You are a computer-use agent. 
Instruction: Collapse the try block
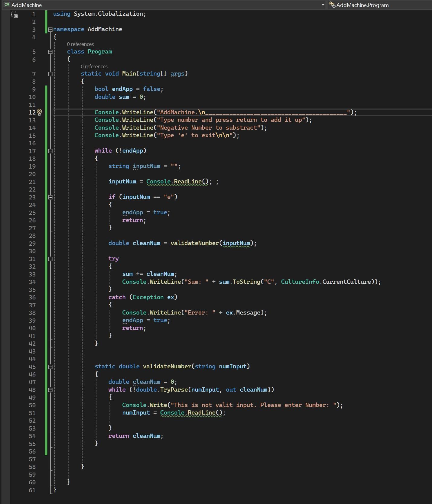tap(50, 259)
